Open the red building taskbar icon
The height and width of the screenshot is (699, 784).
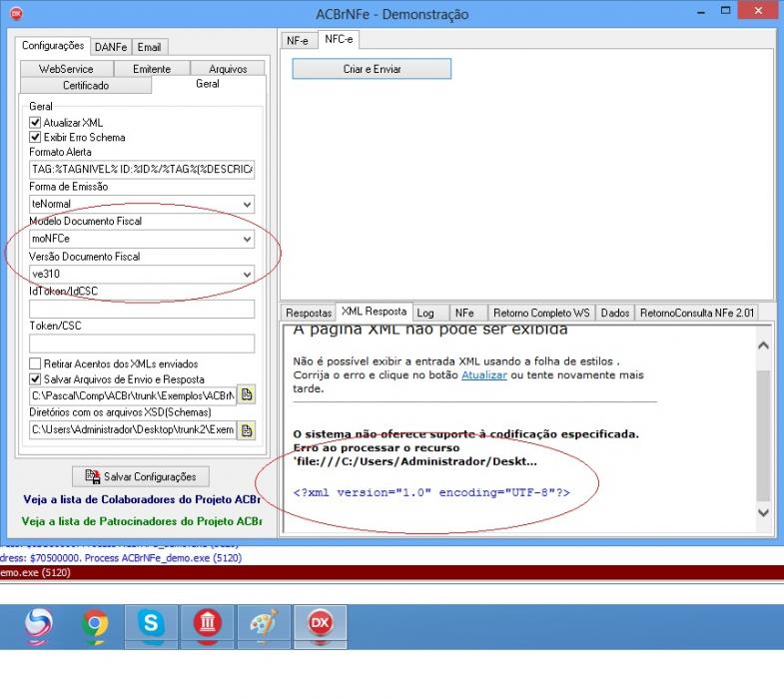click(207, 625)
